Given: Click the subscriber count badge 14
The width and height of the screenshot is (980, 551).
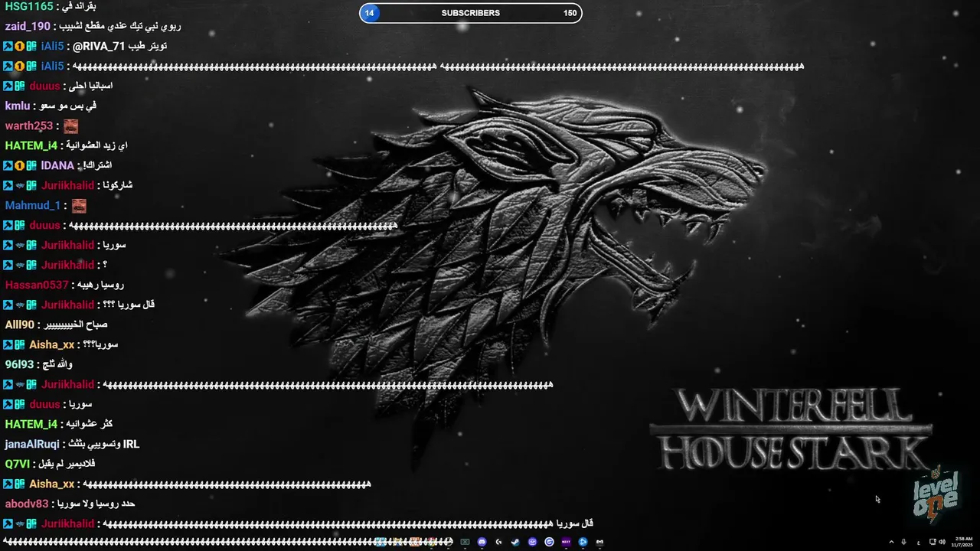Looking at the screenshot, I should (370, 13).
